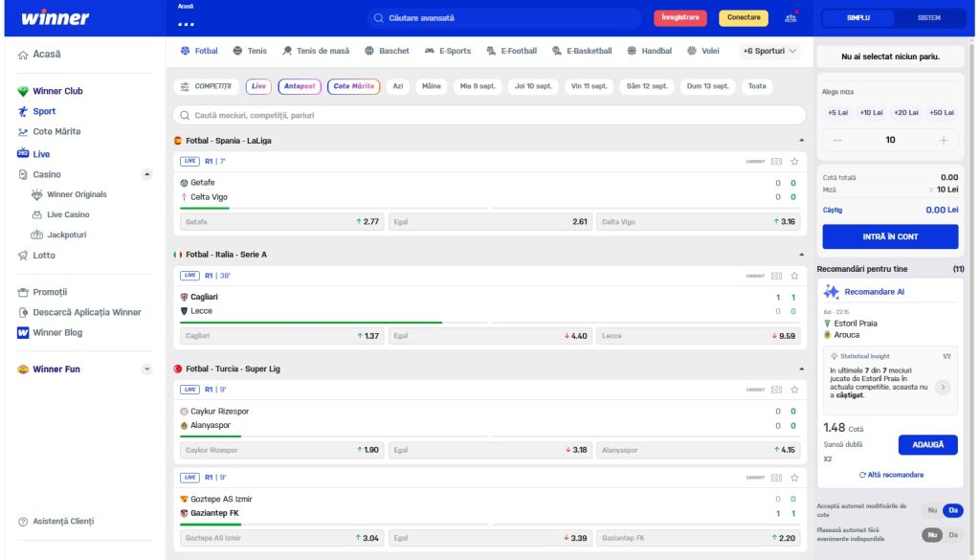Screen dimensions: 980x560
Task: Click the friends icon in the header
Action: pyautogui.click(x=791, y=17)
